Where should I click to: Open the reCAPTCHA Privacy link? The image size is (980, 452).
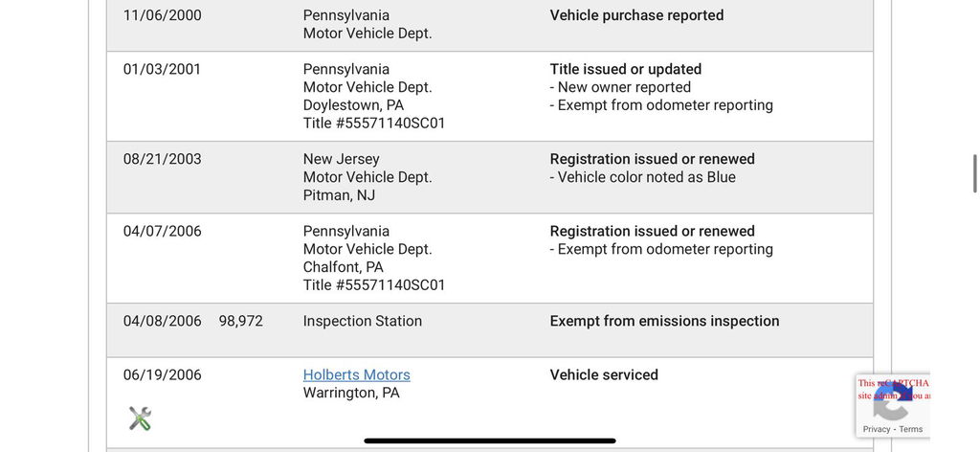[877, 429]
